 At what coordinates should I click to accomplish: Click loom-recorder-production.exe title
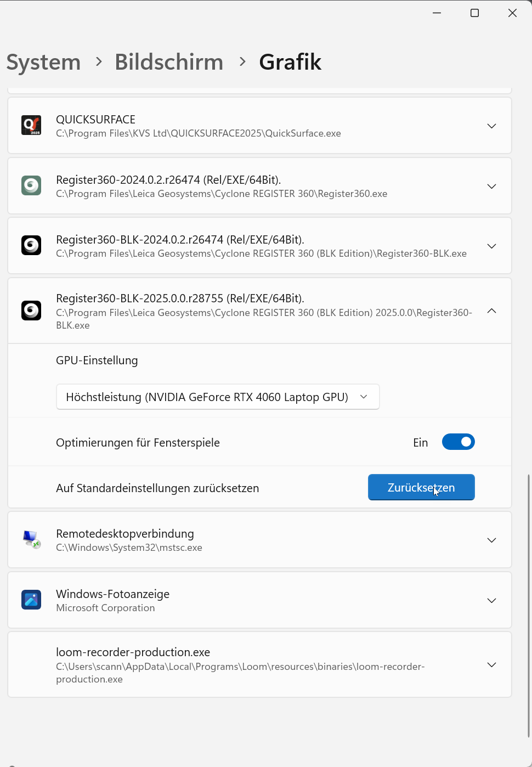pyautogui.click(x=133, y=652)
